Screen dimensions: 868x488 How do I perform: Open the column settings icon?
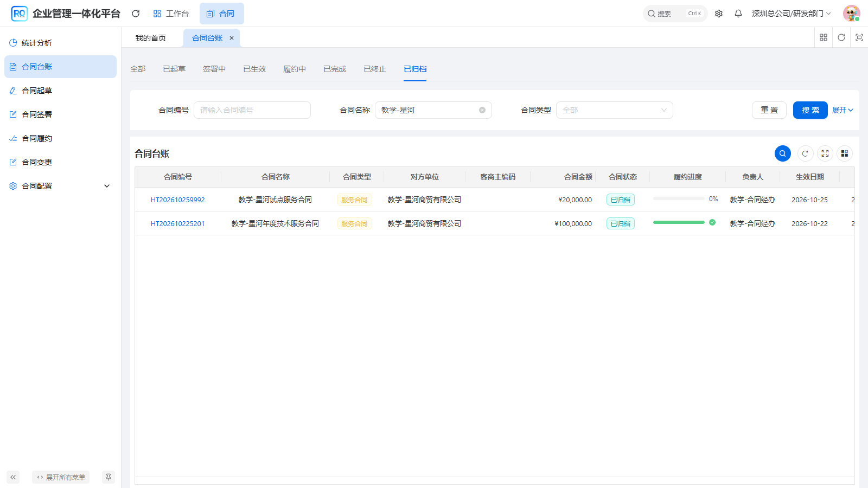[845, 153]
